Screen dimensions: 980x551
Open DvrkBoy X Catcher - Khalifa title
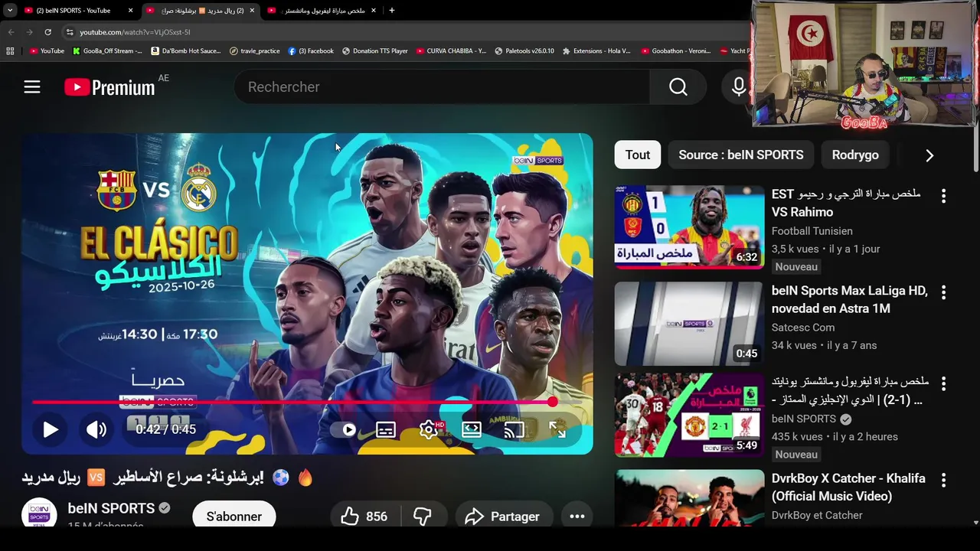[848, 487]
